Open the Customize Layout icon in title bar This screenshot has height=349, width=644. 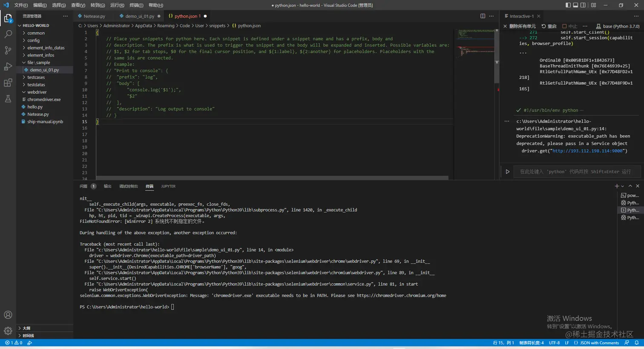click(x=593, y=5)
